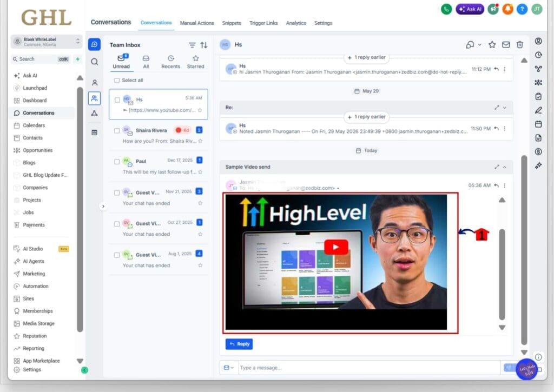Viewport: 554px width, 392px height.
Task: Check the Select all checkbox
Action: click(x=117, y=81)
